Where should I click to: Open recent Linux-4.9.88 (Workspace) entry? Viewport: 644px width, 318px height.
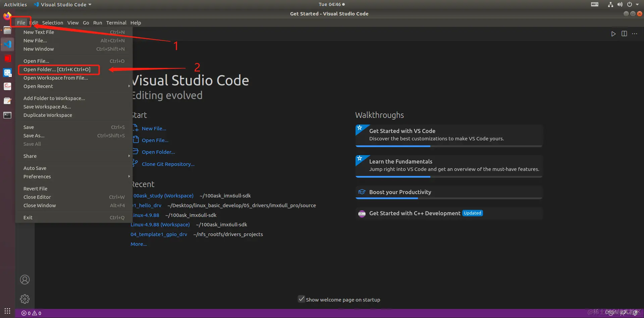point(160,225)
